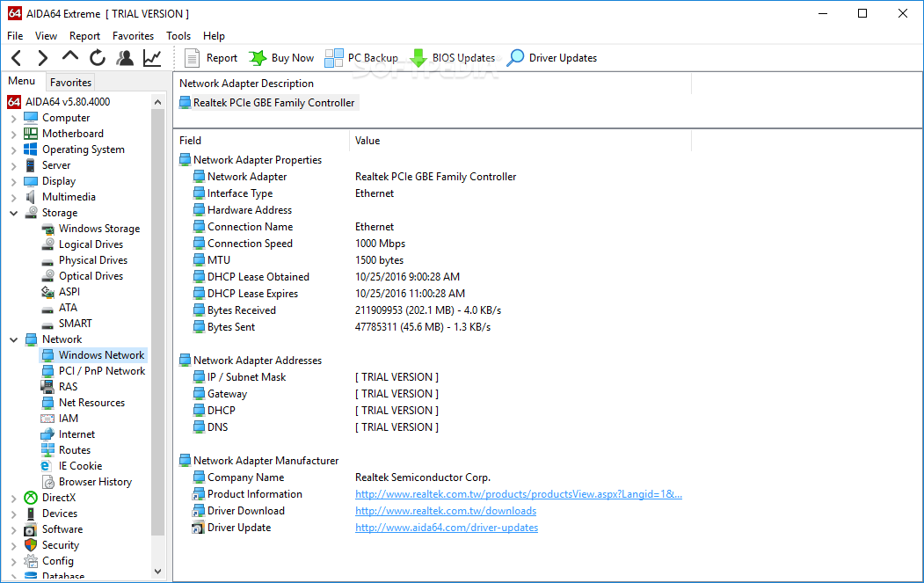924x583 pixels.
Task: Click the Security shield icon
Action: (x=31, y=545)
